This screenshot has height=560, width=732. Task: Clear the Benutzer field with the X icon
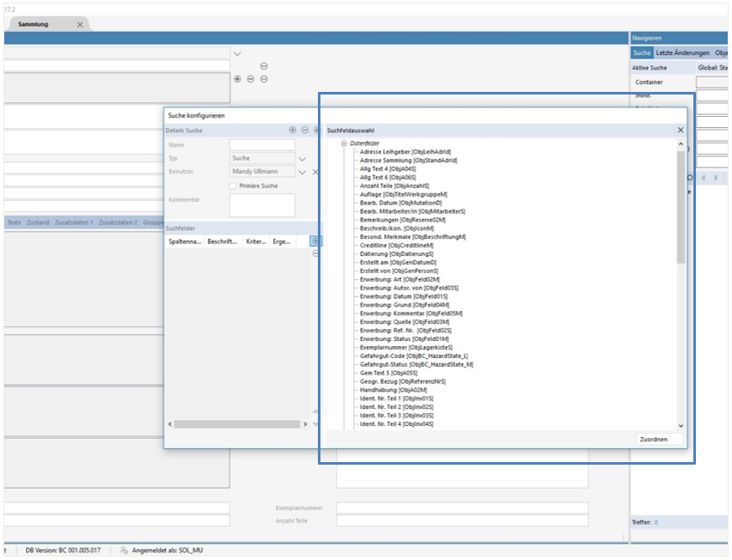(315, 172)
